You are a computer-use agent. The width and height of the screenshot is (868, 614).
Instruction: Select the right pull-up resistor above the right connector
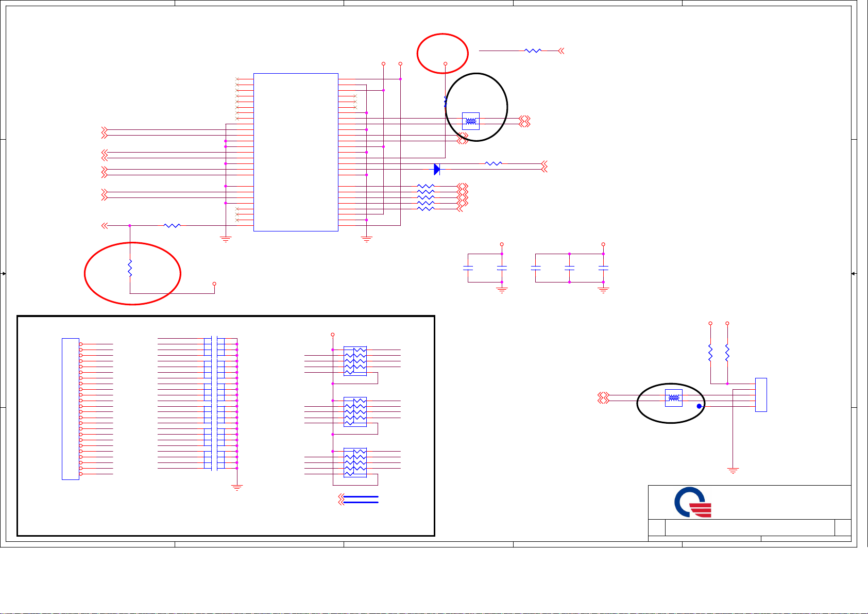click(x=727, y=353)
